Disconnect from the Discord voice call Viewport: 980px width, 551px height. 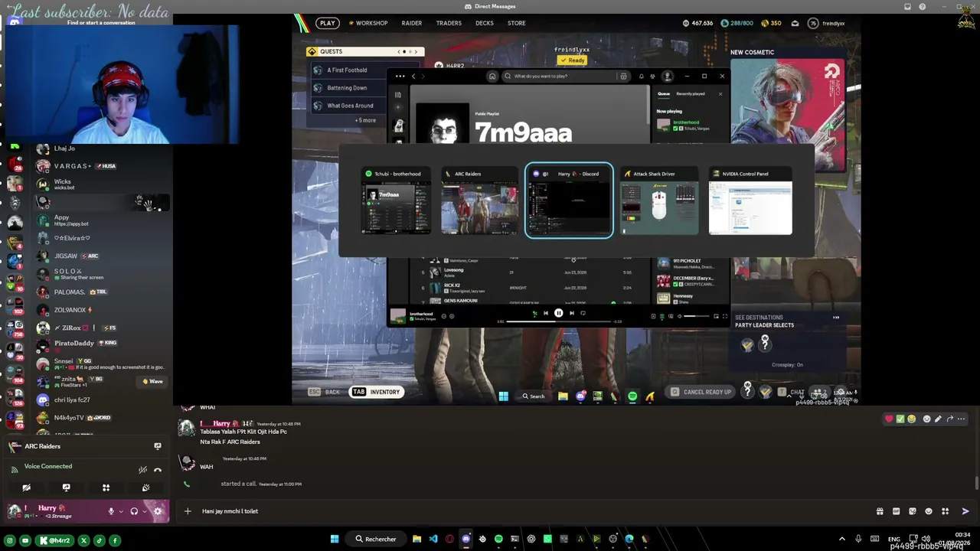coord(158,470)
